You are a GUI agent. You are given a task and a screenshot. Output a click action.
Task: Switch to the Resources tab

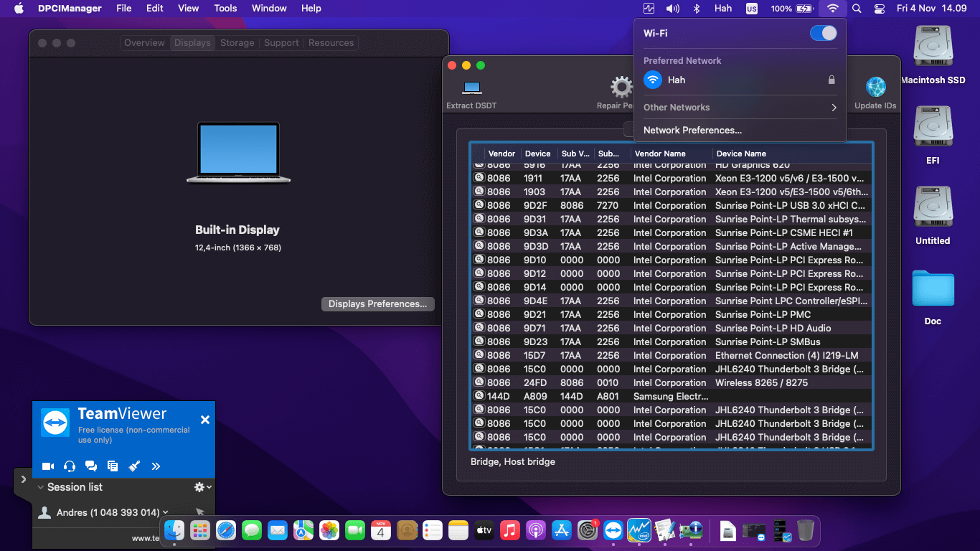(331, 43)
